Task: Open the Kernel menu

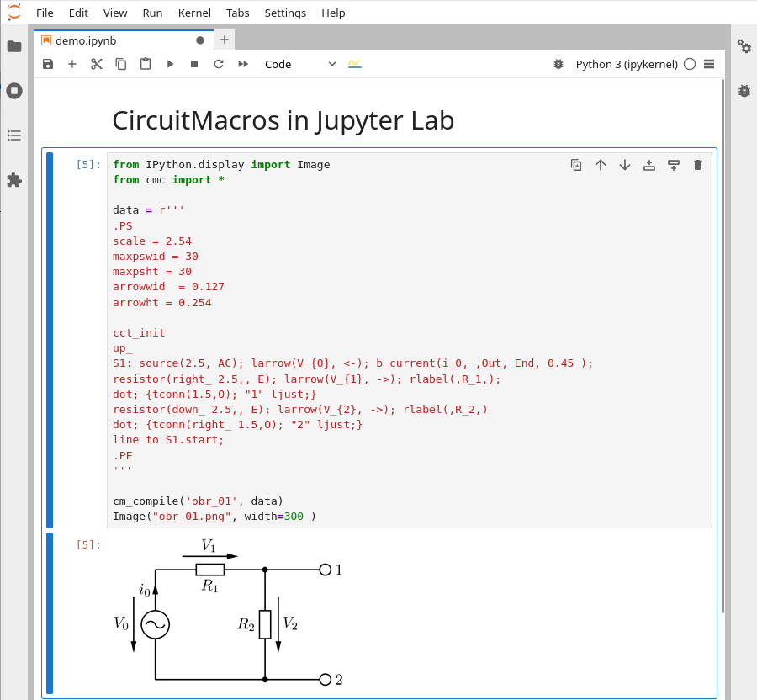Action: [194, 13]
